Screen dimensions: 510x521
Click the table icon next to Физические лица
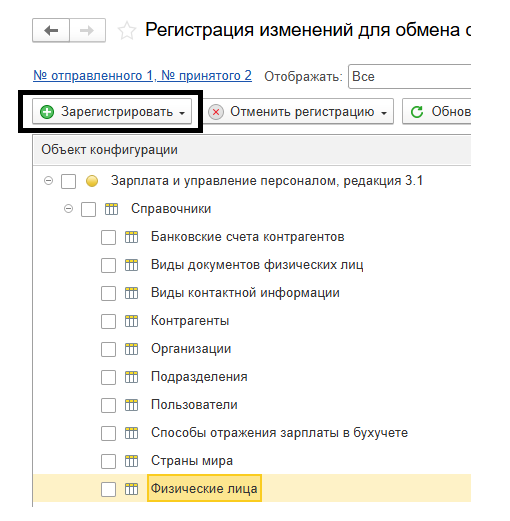coord(131,489)
